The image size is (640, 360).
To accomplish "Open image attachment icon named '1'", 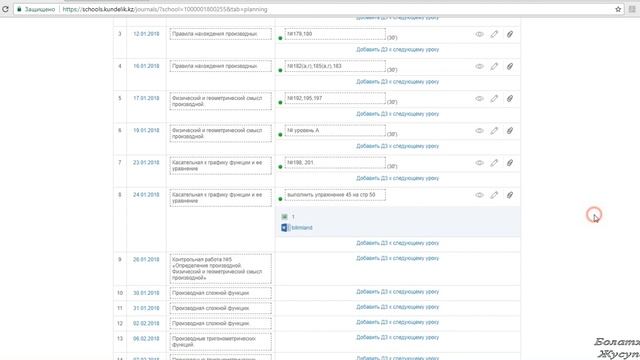I will click(284, 217).
